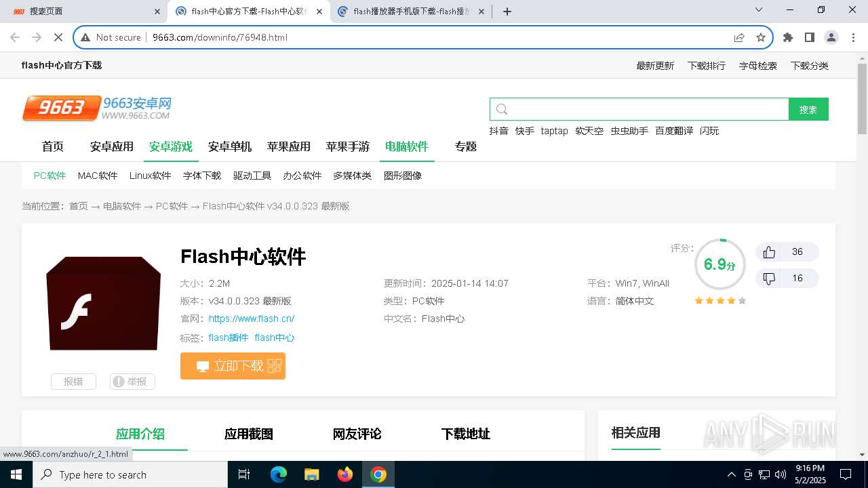The height and width of the screenshot is (488, 868).
Task: Open 下载排行 in the top bar
Action: [707, 66]
